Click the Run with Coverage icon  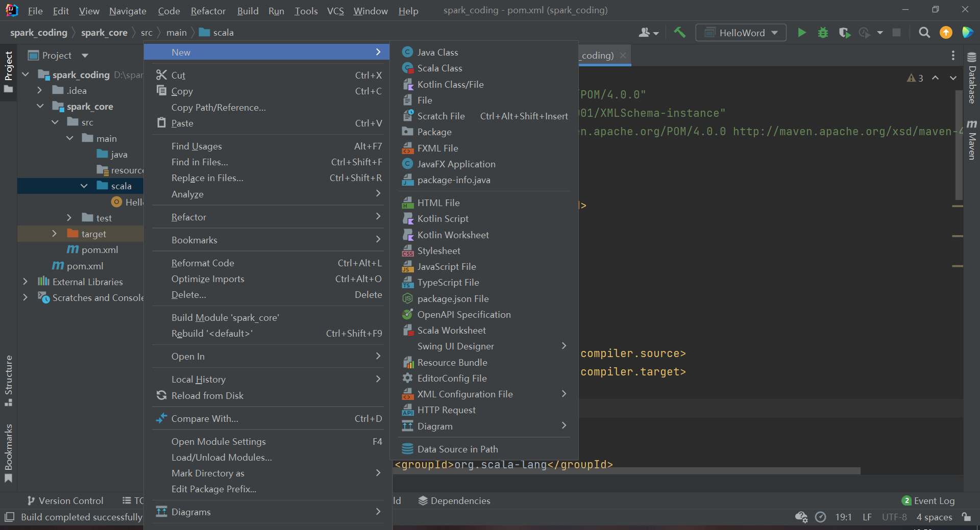[844, 33]
